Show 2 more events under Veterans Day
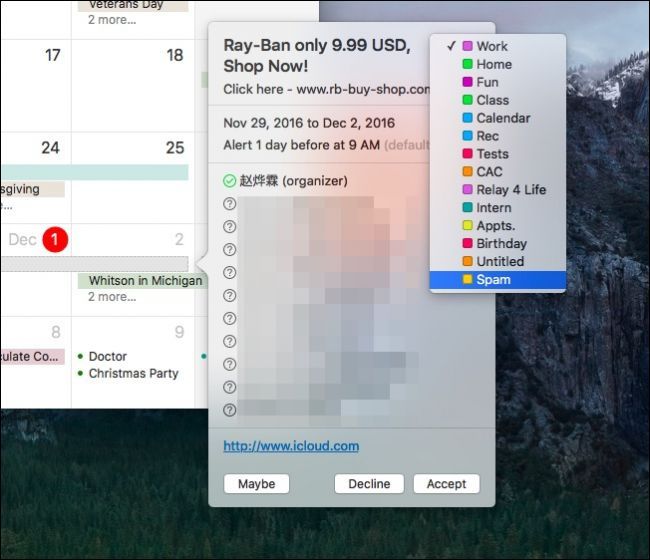The width and height of the screenshot is (650, 560). (x=112, y=19)
